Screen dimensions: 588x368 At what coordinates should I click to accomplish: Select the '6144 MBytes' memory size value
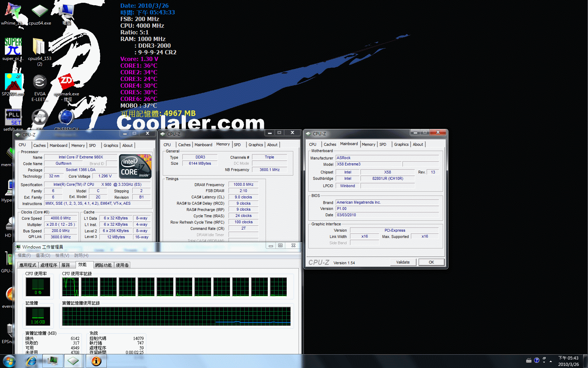coord(200,164)
